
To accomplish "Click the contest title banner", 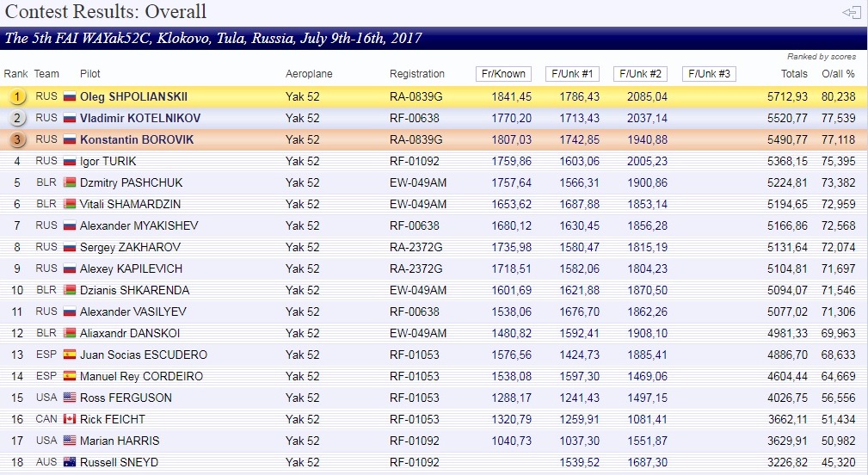I will (x=434, y=38).
